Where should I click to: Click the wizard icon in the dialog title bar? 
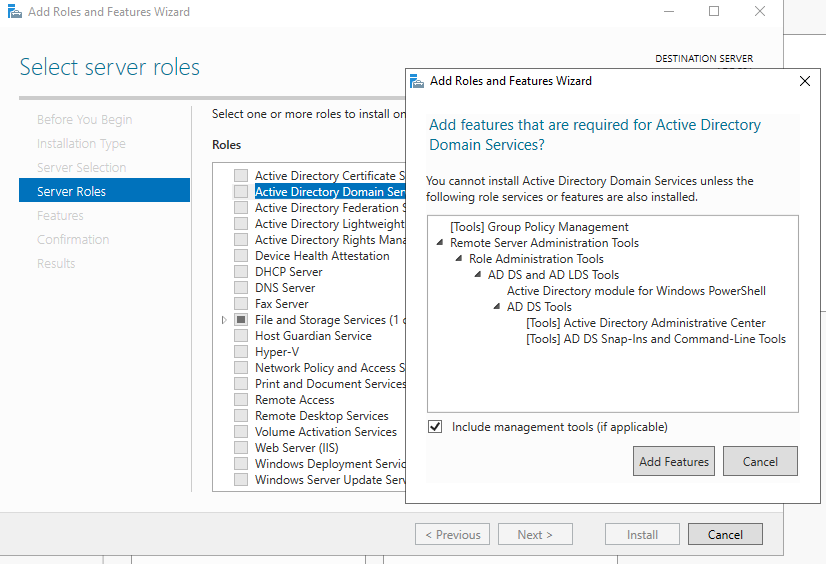[417, 81]
